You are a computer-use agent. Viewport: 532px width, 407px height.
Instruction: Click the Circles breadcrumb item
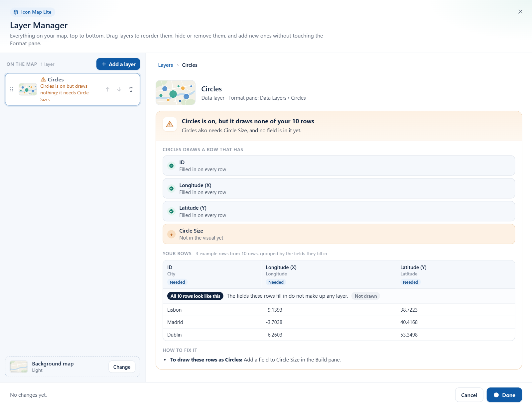click(190, 65)
